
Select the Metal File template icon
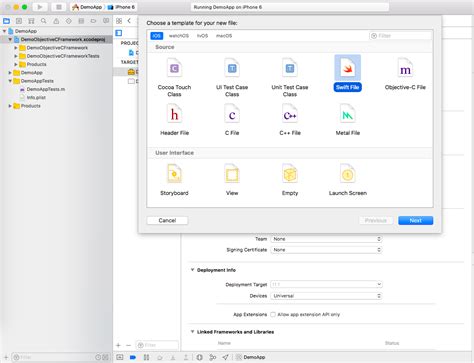pyautogui.click(x=347, y=114)
